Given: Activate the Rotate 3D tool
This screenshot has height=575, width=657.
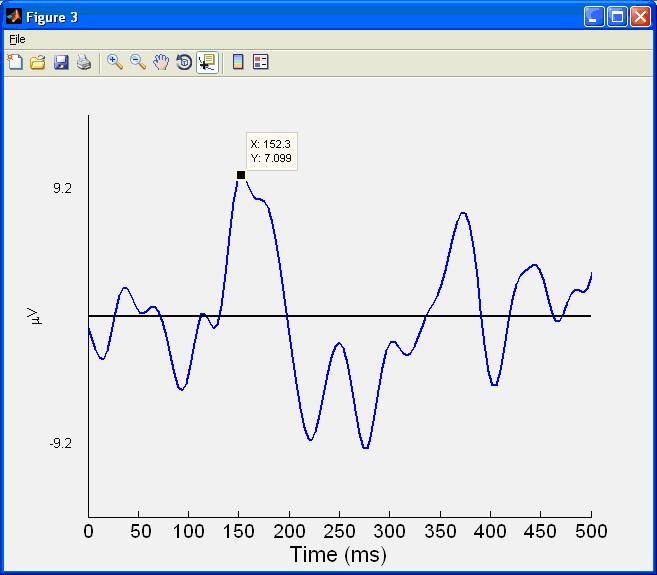Looking at the screenshot, I should point(184,62).
